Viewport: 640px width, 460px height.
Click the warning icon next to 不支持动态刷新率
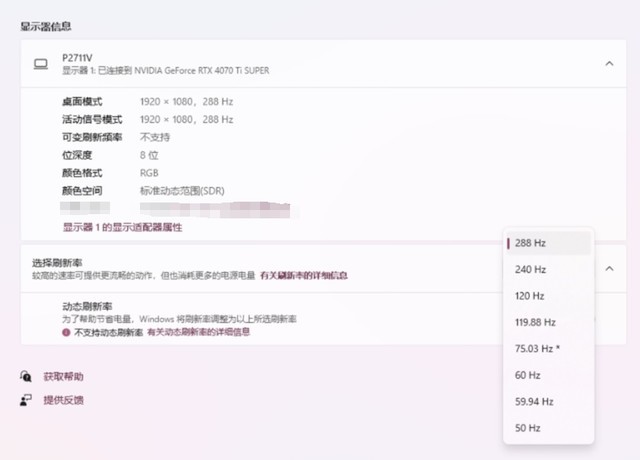(66, 332)
